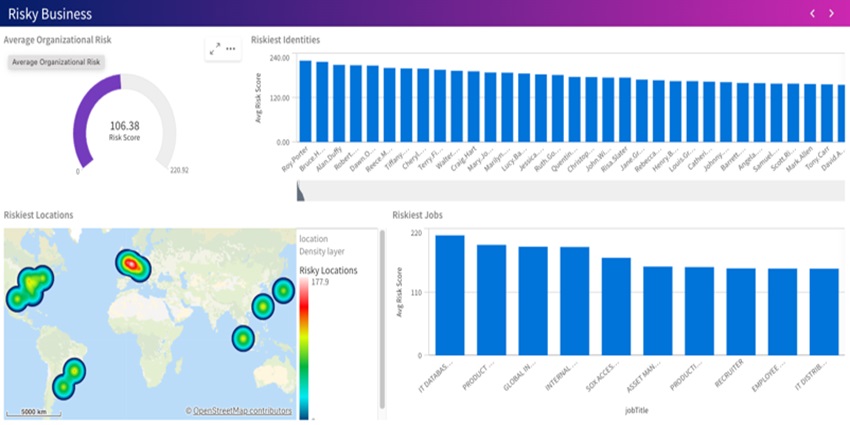This screenshot has height=425, width=850.
Task: Expand Average Organizational Risk chart to fullscreen
Action: (214, 48)
